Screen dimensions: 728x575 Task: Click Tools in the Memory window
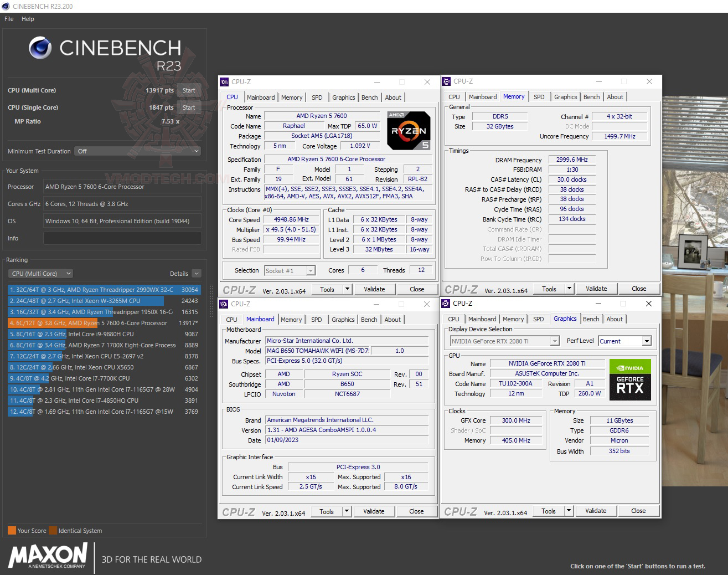[549, 289]
